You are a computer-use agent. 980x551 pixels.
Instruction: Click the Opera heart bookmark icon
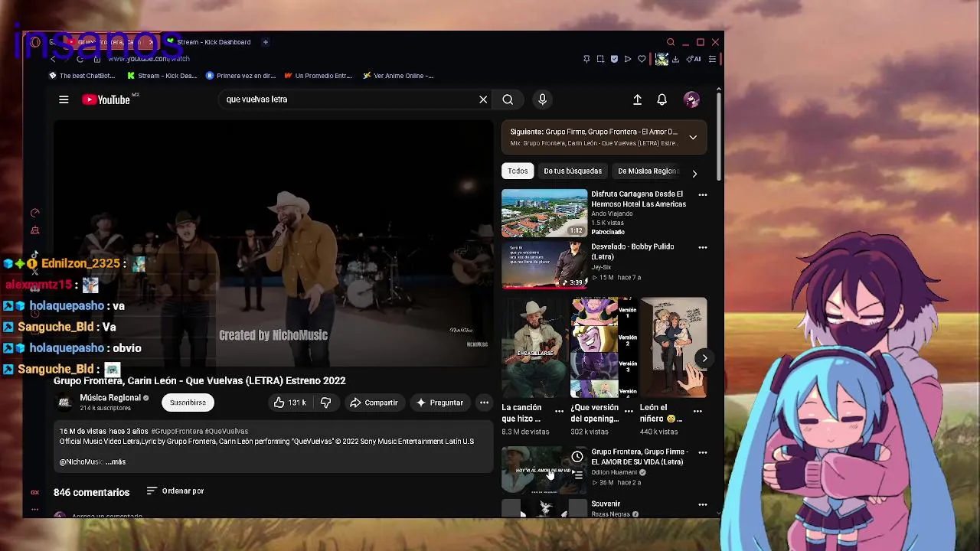[x=642, y=59]
